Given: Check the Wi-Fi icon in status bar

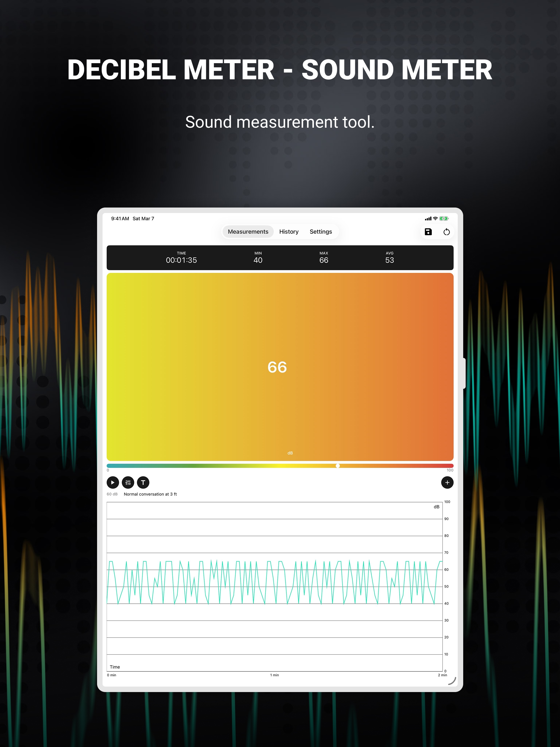Looking at the screenshot, I should (435, 218).
